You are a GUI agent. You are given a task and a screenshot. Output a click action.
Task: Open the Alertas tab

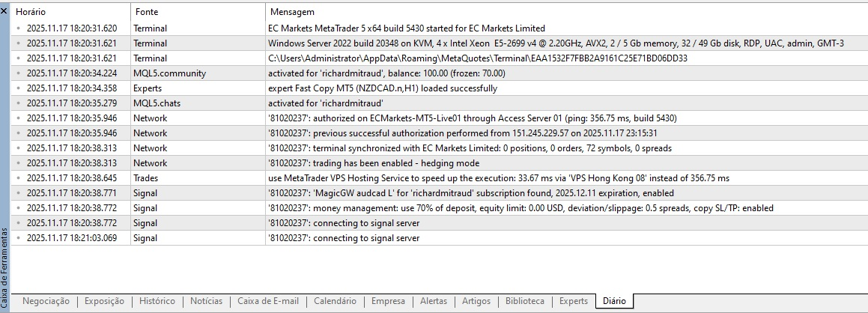pyautogui.click(x=434, y=301)
